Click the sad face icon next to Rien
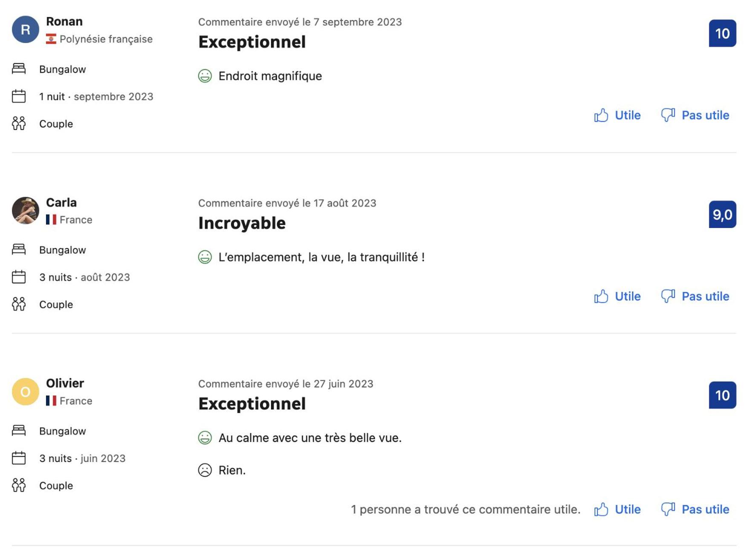 (205, 470)
